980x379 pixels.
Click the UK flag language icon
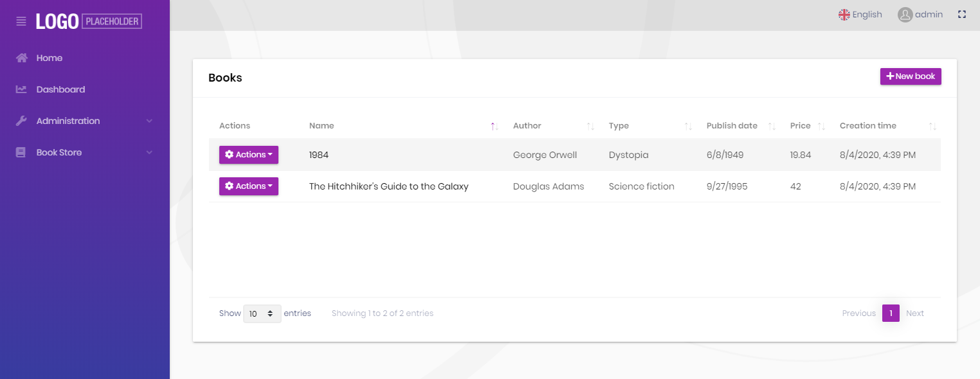844,14
